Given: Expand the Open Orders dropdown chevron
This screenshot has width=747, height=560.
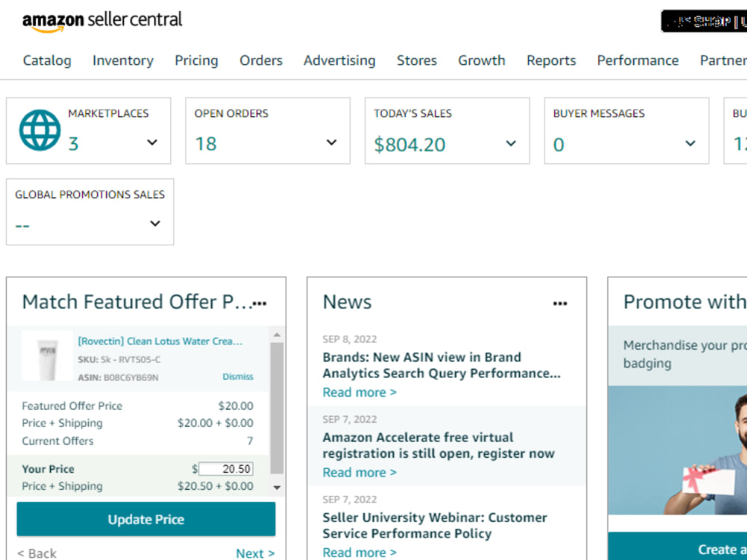Looking at the screenshot, I should point(332,143).
